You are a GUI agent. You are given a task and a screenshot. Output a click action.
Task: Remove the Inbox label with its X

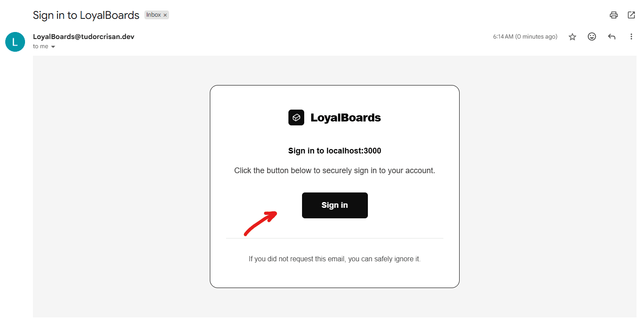click(165, 15)
